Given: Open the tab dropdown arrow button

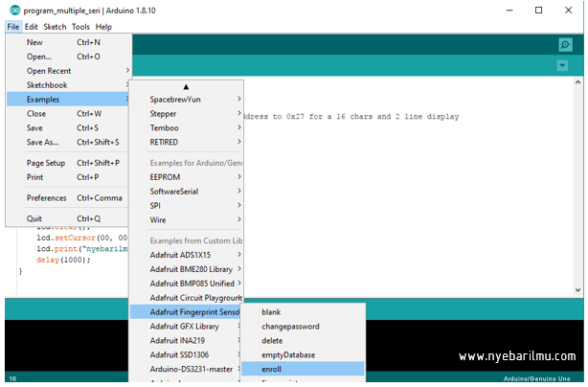Looking at the screenshot, I should (x=562, y=66).
